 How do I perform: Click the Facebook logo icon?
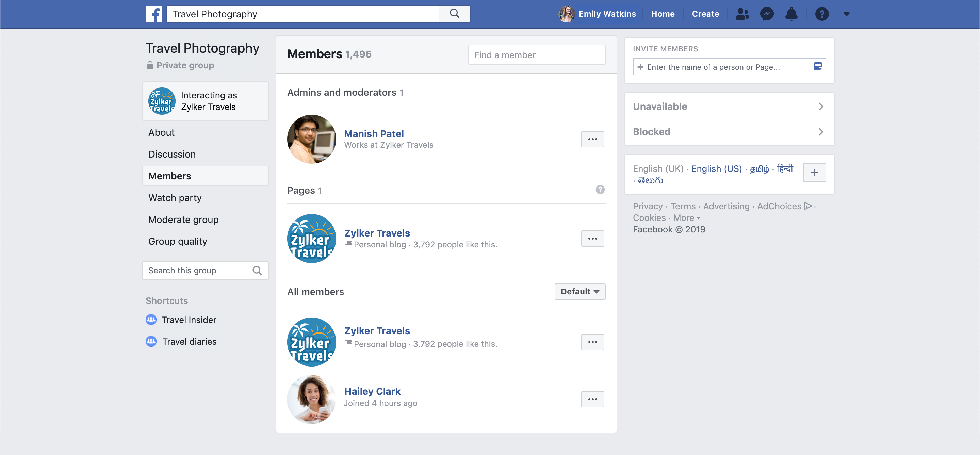pos(154,14)
